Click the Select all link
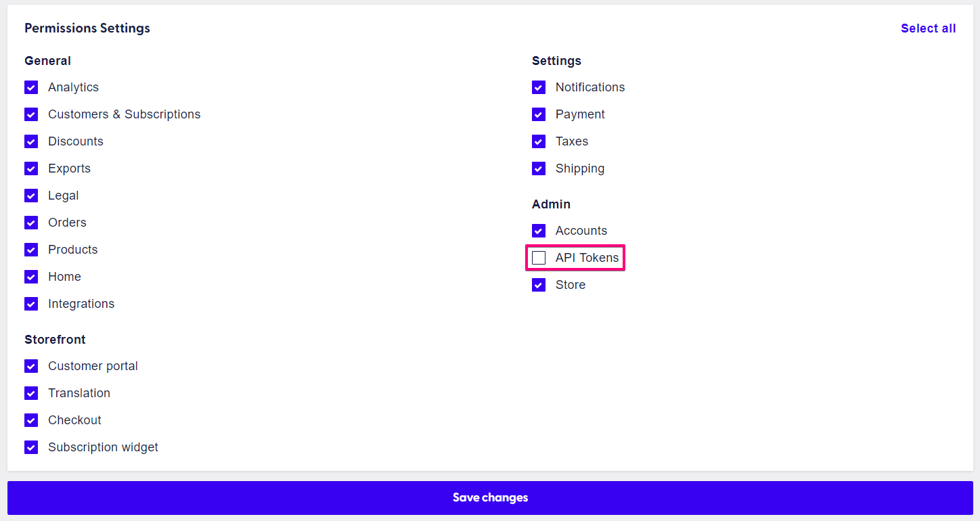Viewport: 980px width, 521px height. coord(928,28)
